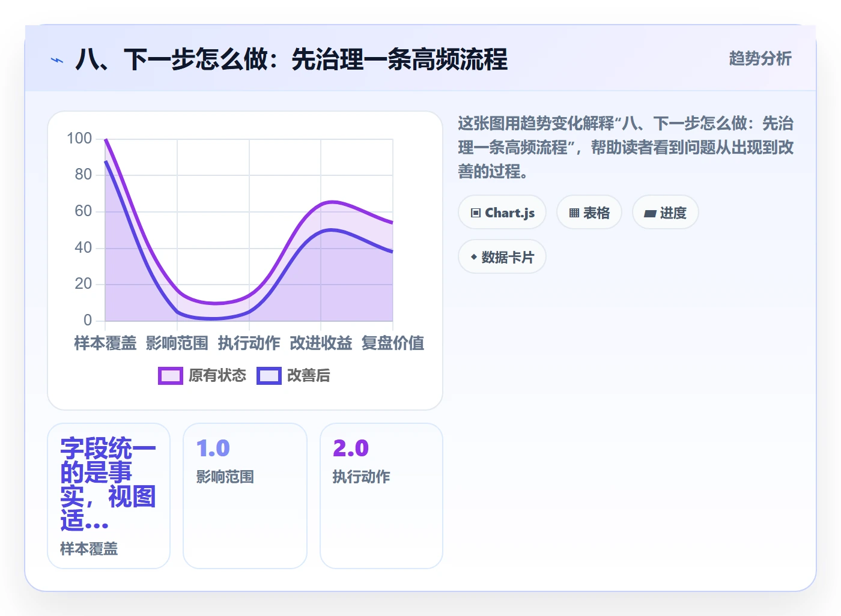The height and width of the screenshot is (616, 841).
Task: Click the lightning bolt icon beside the title
Action: (x=57, y=60)
